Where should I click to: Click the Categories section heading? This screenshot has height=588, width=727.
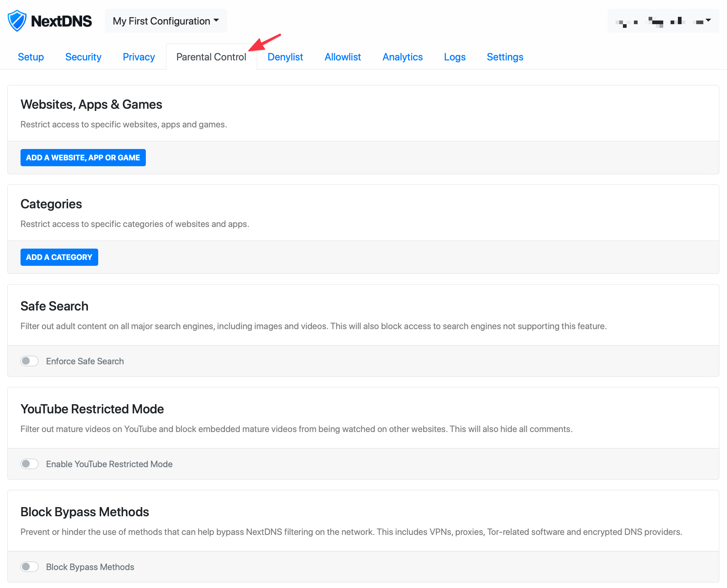pyautogui.click(x=51, y=204)
